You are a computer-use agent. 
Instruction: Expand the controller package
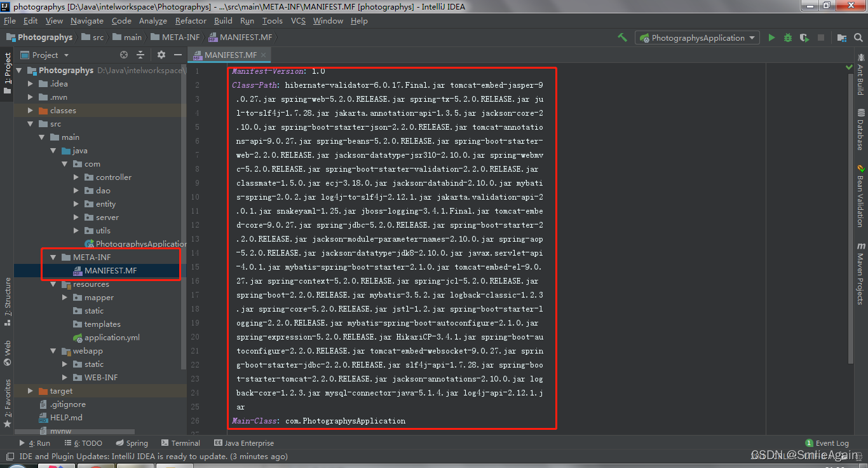click(x=76, y=177)
